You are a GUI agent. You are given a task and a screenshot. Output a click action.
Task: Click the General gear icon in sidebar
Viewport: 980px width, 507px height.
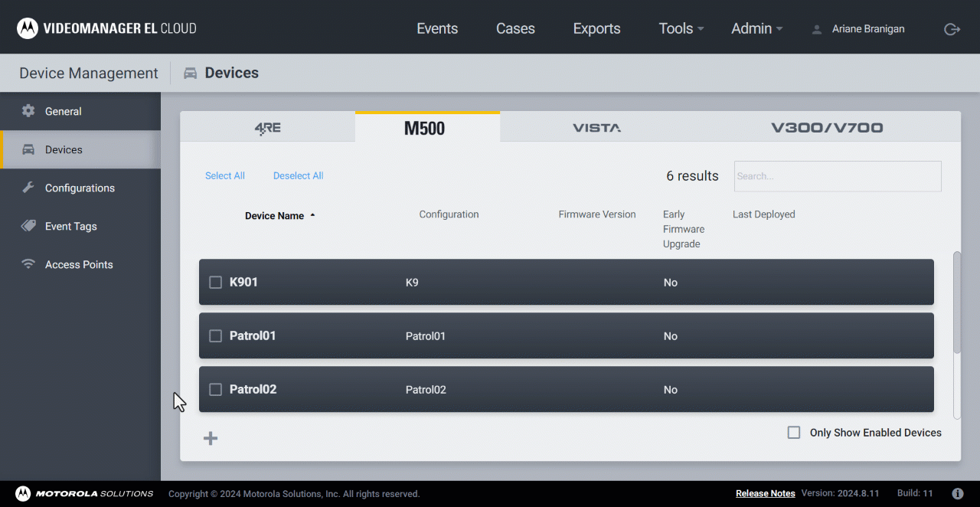coord(28,111)
